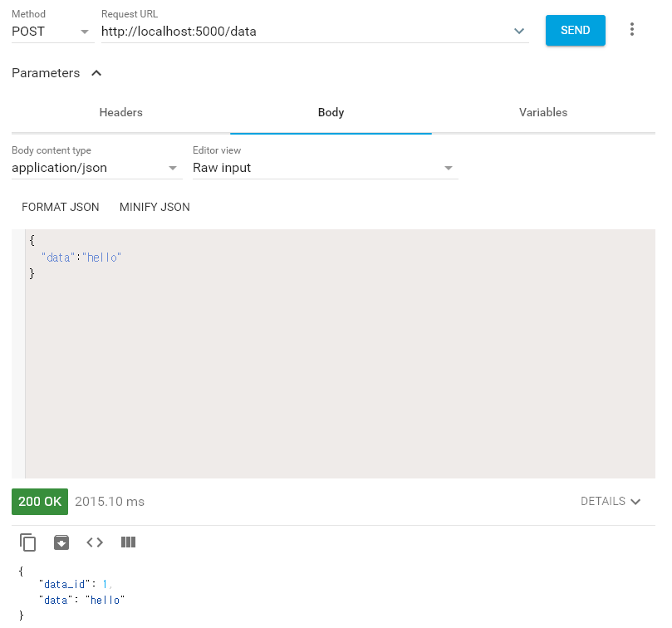This screenshot has height=628, width=672.
Task: Click the "data": "hello" response line
Action: coord(81,600)
